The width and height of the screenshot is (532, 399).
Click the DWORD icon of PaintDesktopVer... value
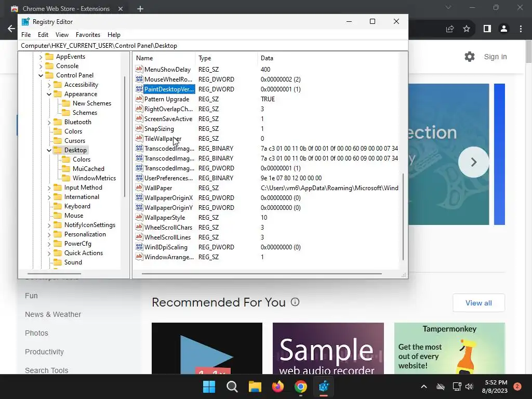139,89
